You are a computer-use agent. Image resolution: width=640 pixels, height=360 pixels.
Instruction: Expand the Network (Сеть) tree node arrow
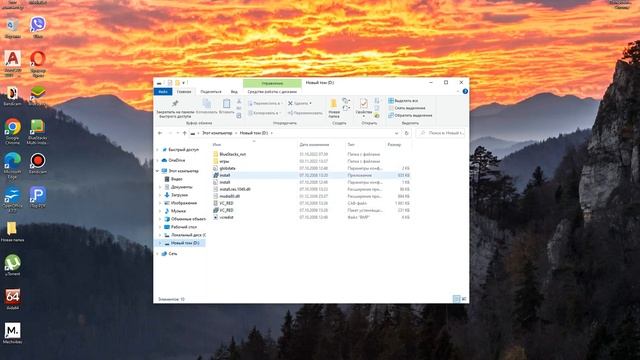click(x=158, y=254)
